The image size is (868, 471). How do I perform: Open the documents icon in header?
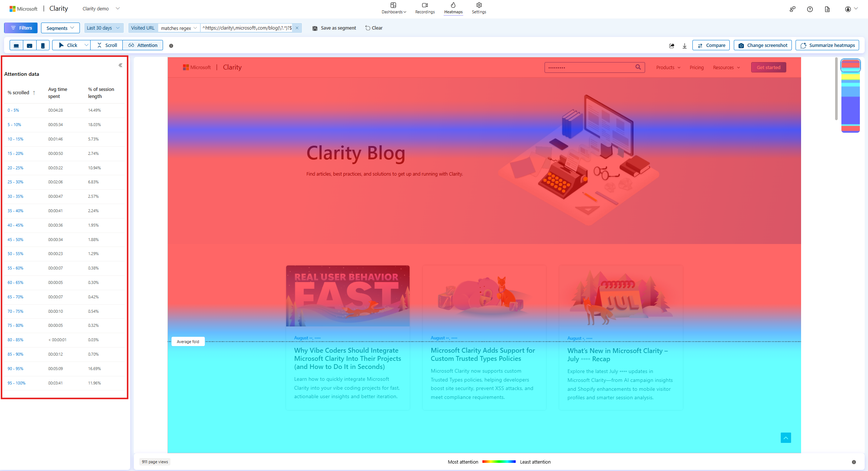pyautogui.click(x=827, y=9)
